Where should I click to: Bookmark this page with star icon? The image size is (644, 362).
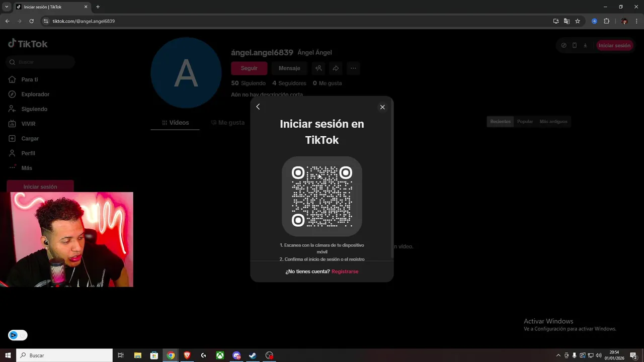pos(578,21)
